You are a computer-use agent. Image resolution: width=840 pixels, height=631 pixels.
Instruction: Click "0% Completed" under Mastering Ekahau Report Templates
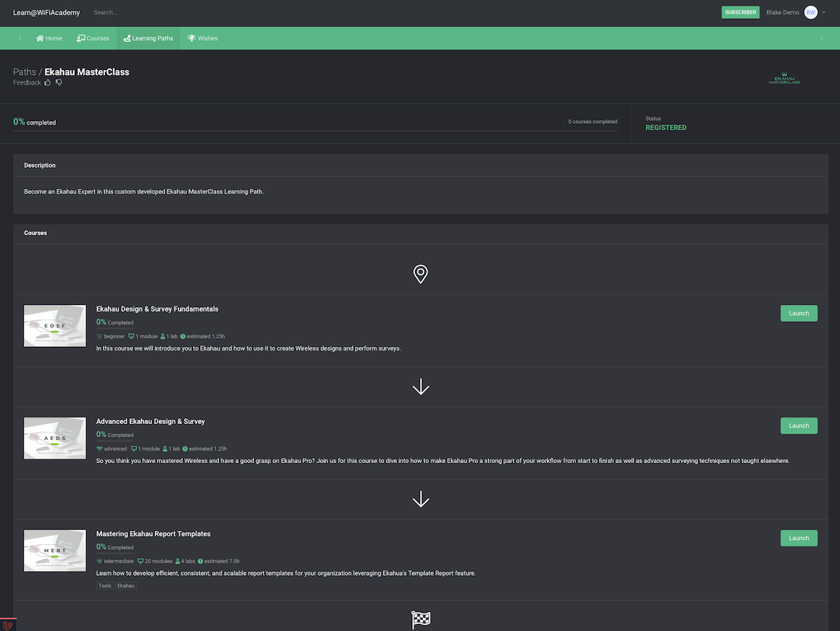pyautogui.click(x=115, y=547)
